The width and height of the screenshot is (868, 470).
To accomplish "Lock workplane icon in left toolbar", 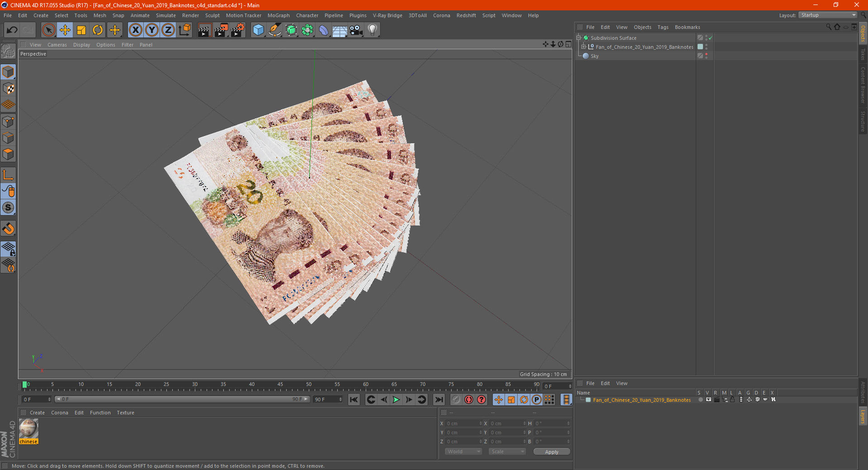I will point(8,249).
